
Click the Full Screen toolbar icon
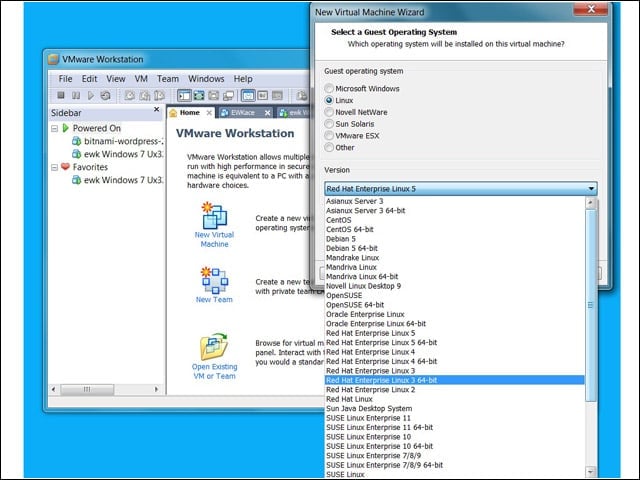pyautogui.click(x=199, y=96)
